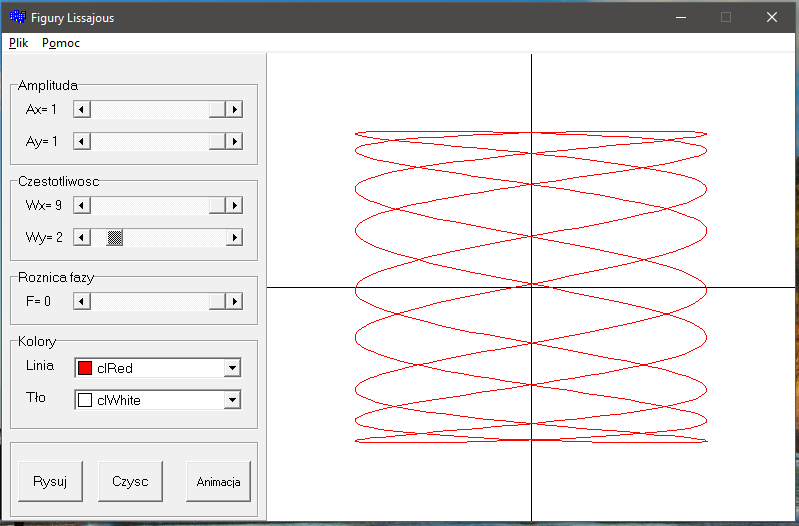Click the 'Ay= 1' label

41,141
